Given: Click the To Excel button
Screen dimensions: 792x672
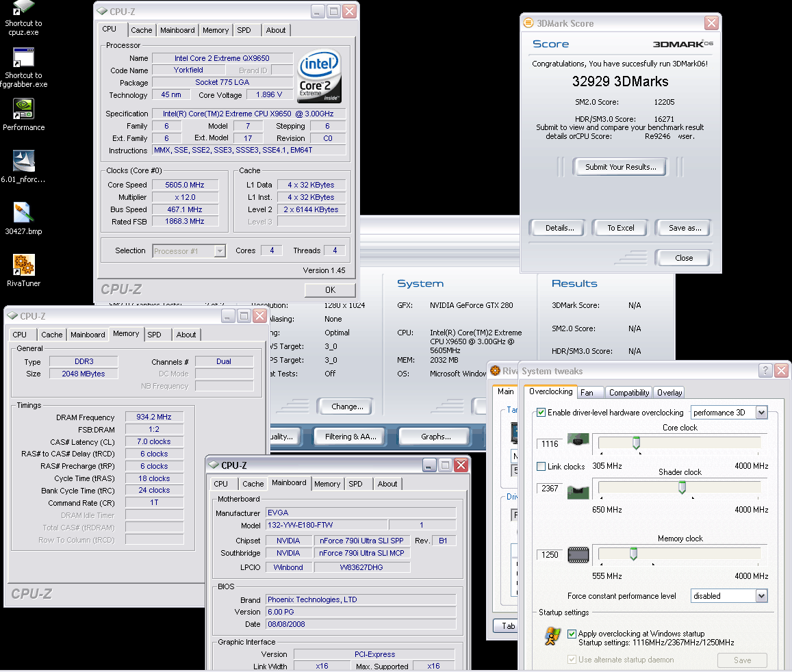Looking at the screenshot, I should click(621, 228).
